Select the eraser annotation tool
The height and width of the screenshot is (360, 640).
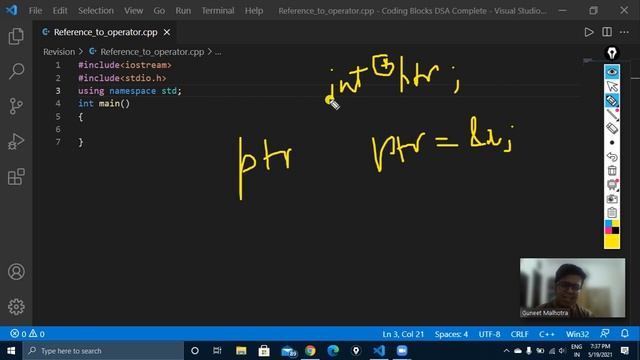coord(611,129)
